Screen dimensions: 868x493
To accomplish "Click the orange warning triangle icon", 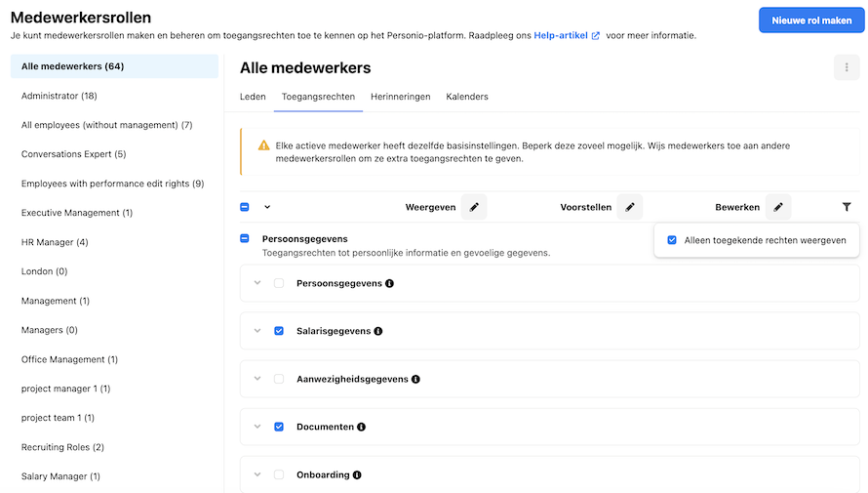I will coord(264,145).
